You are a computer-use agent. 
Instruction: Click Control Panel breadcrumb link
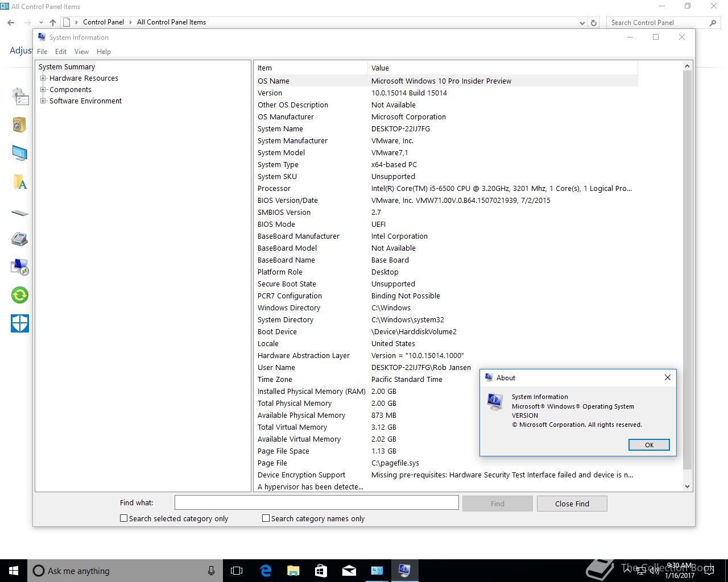click(104, 22)
